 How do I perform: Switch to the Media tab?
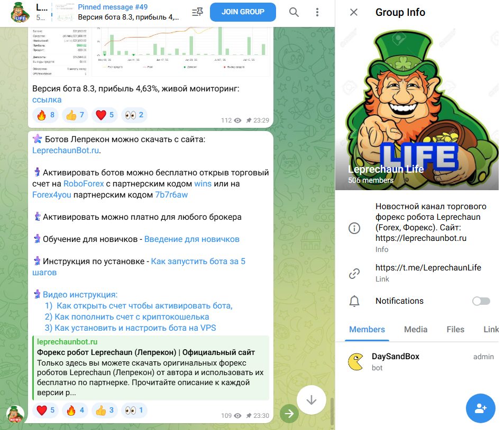click(x=416, y=330)
